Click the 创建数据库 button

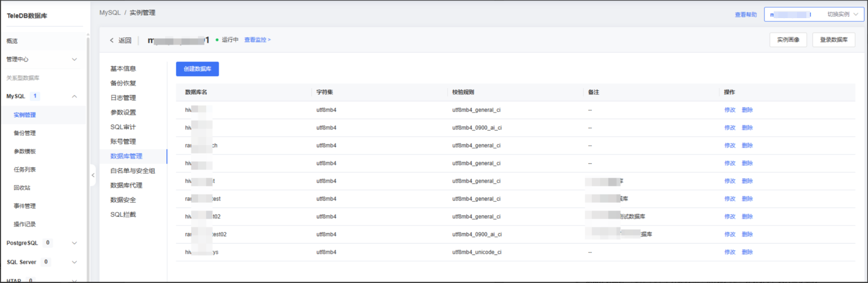[197, 69]
